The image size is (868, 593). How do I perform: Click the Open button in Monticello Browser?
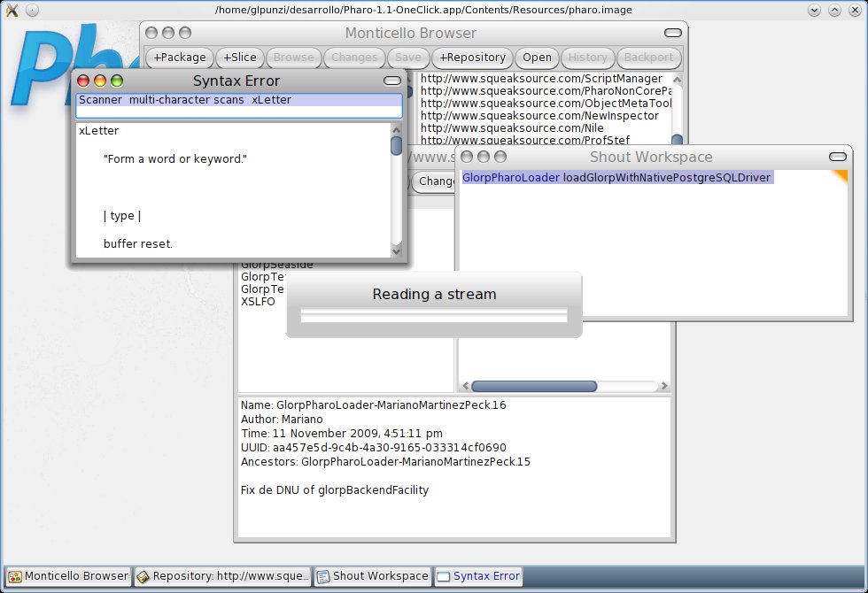[x=537, y=58]
